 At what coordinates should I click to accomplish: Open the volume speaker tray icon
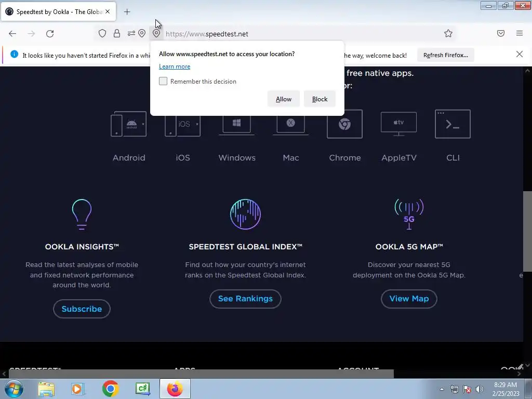479,389
